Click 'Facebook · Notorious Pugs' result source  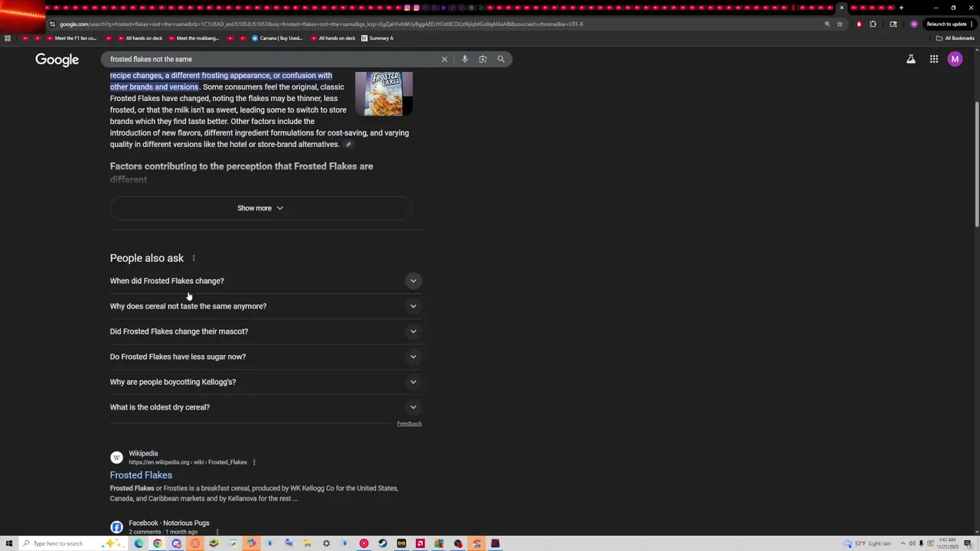(x=168, y=523)
